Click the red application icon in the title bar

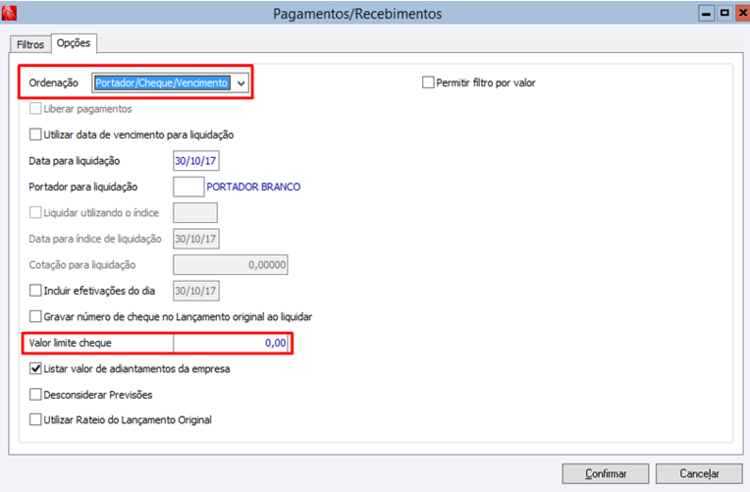(x=9, y=12)
